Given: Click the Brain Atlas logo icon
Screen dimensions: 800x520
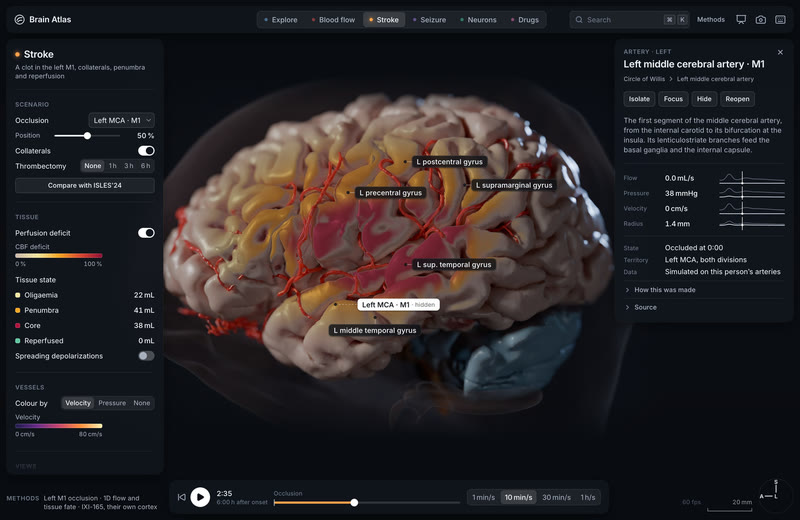Looking at the screenshot, I should click(x=19, y=19).
